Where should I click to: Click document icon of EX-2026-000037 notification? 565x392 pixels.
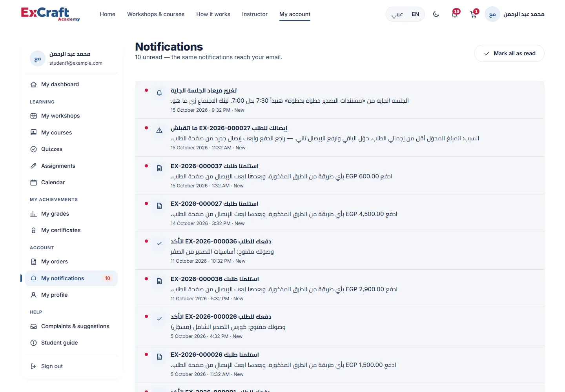pyautogui.click(x=159, y=168)
